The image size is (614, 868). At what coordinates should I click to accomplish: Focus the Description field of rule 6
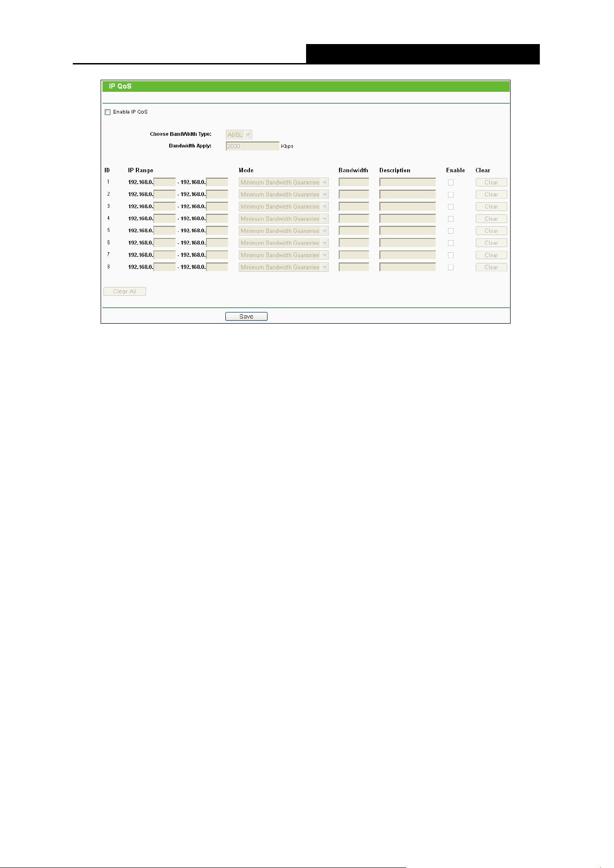(x=408, y=243)
